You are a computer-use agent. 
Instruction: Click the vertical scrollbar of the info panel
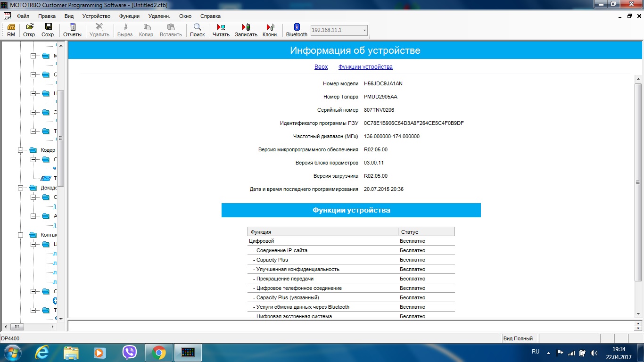(638, 182)
